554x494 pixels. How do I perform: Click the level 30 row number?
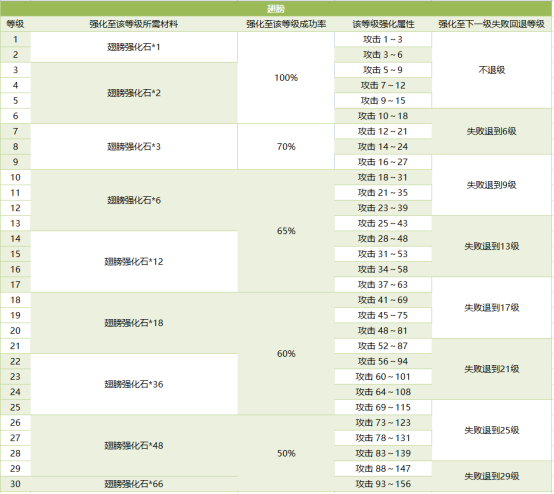pyautogui.click(x=15, y=484)
